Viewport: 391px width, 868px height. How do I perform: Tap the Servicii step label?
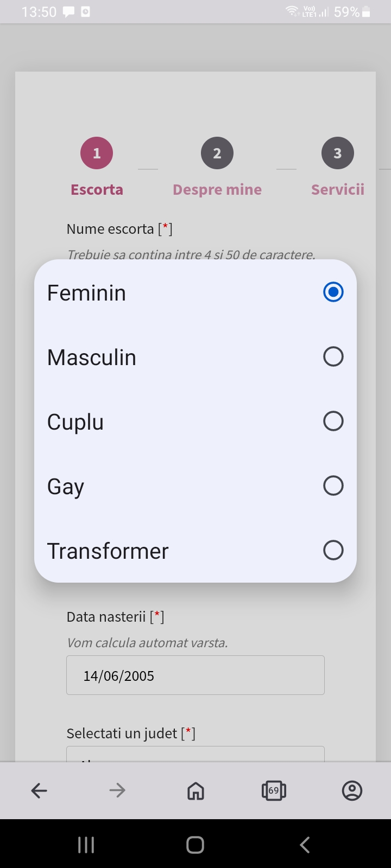pyautogui.click(x=337, y=190)
